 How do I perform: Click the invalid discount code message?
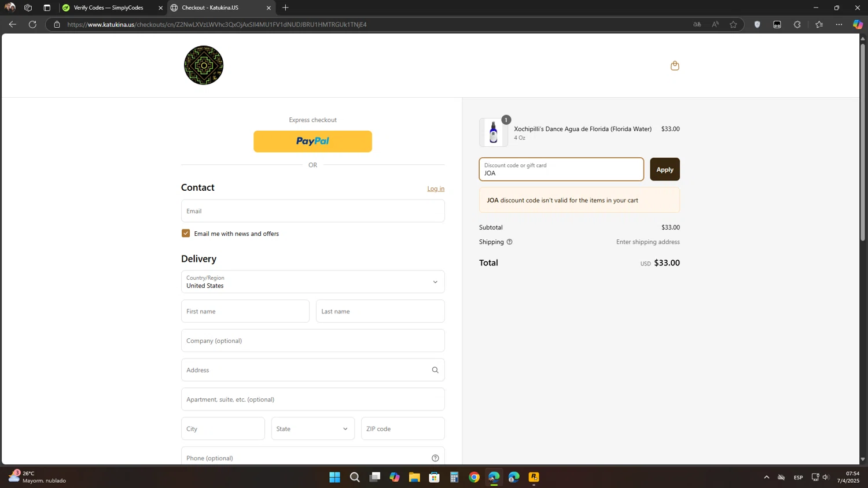coord(579,200)
